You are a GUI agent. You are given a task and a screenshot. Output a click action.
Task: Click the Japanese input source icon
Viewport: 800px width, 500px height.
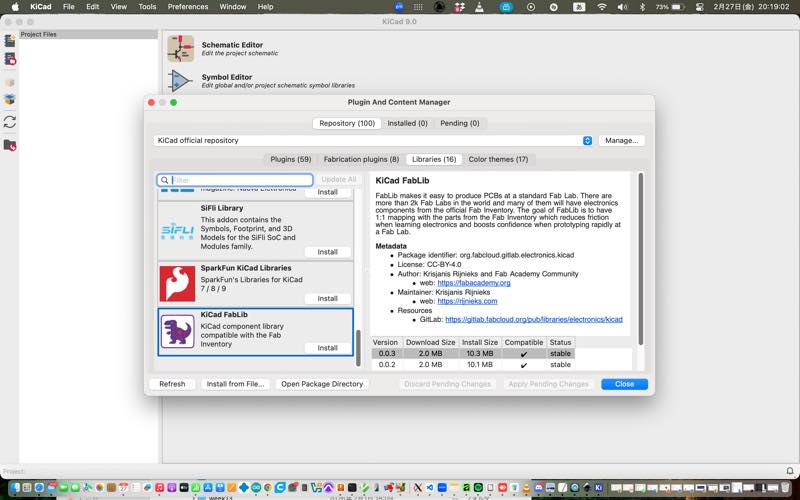tap(579, 7)
